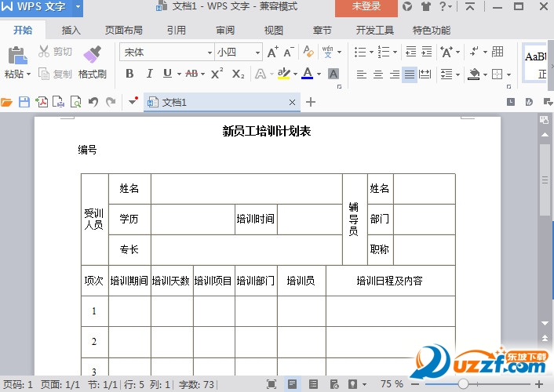
Task: Decrease font size with A- icon
Action: tap(289, 52)
